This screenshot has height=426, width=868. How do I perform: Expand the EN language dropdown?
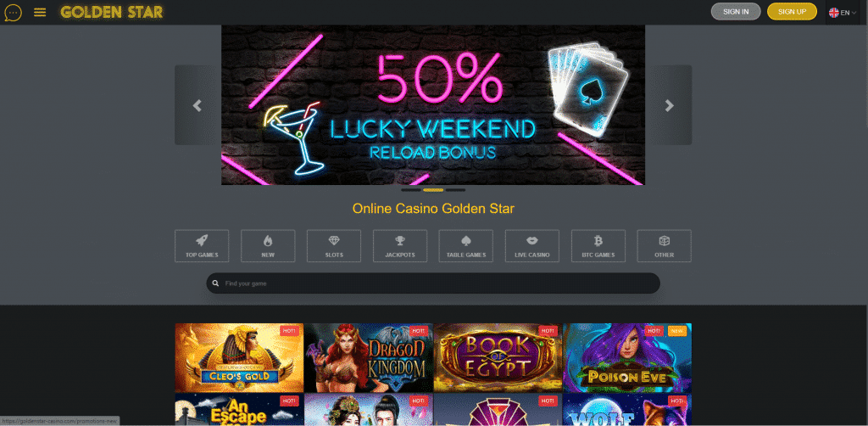[x=842, y=12]
